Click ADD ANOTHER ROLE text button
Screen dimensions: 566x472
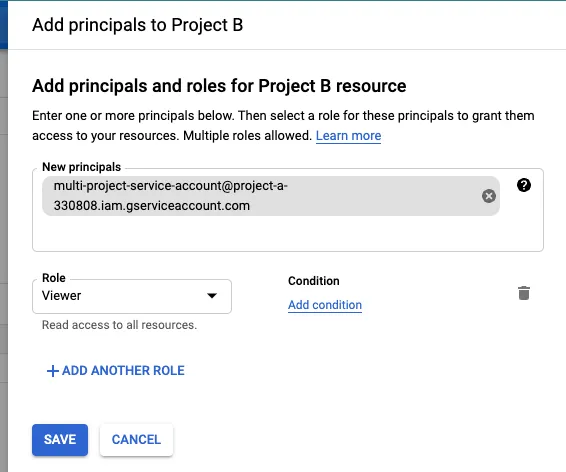(x=123, y=371)
